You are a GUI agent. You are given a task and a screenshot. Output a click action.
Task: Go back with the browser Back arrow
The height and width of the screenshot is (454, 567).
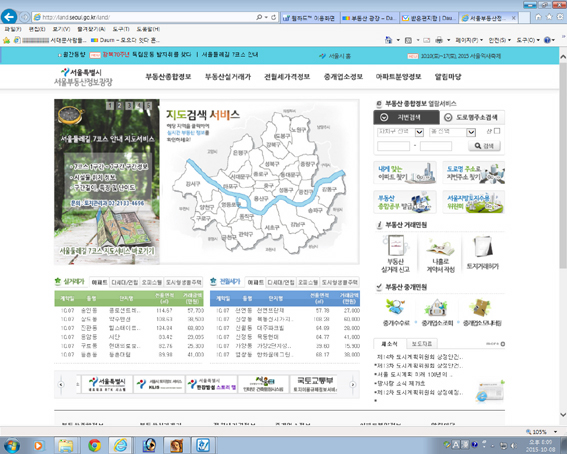[x=9, y=17]
